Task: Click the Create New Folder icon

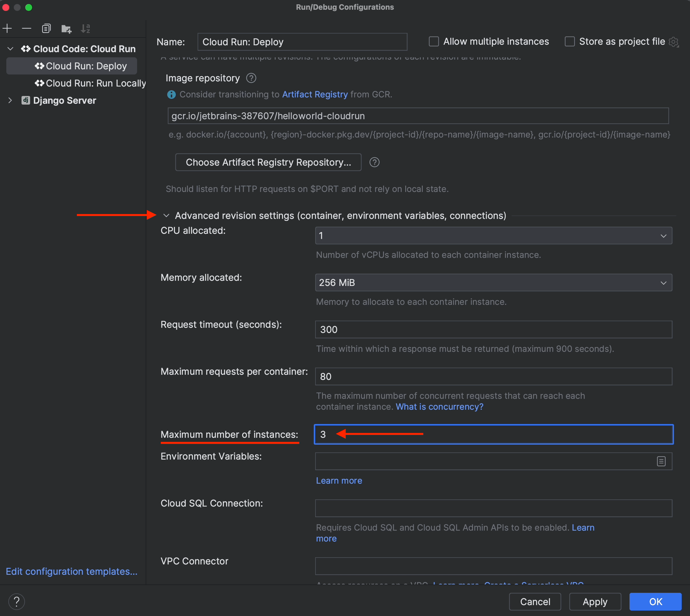Action: pos(67,29)
